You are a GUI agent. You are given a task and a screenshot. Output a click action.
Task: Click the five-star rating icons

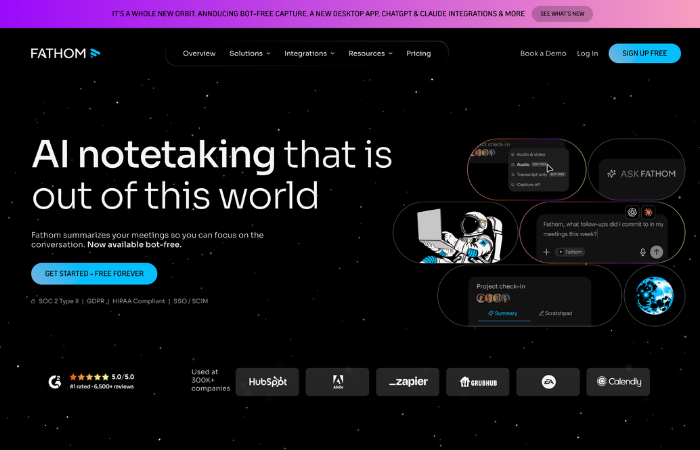click(89, 377)
